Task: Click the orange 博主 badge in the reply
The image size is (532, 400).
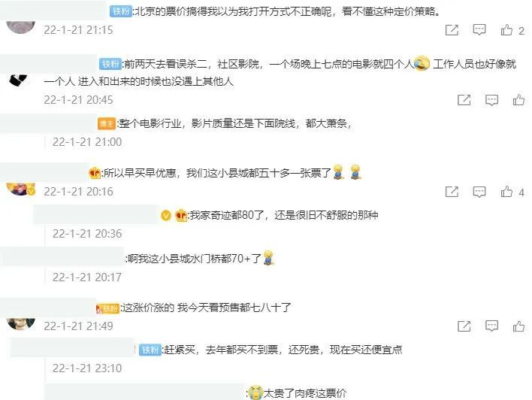Action: tap(107, 123)
